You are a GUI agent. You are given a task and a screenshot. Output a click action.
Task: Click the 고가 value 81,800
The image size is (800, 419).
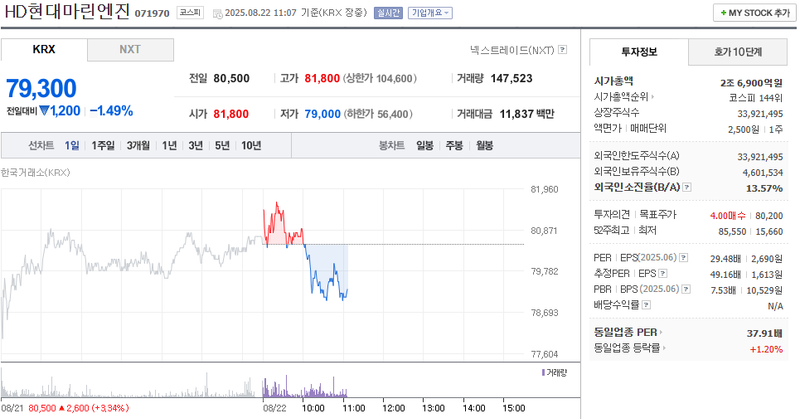[322, 79]
